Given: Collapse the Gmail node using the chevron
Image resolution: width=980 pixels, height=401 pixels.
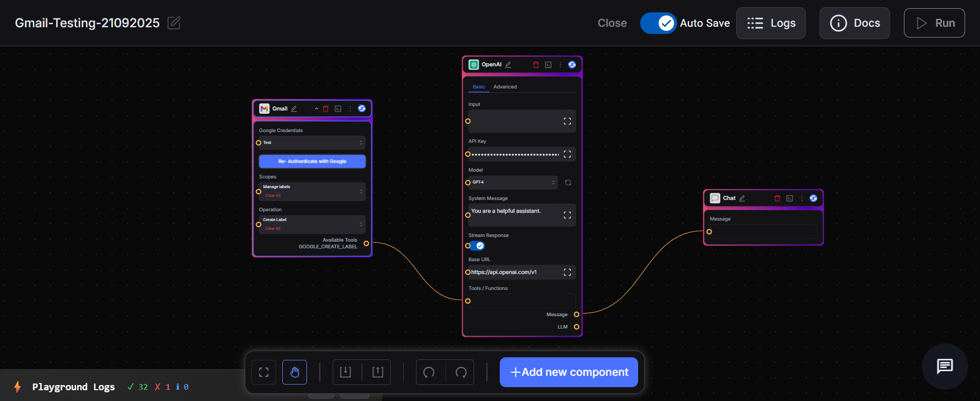Looking at the screenshot, I should click(316, 108).
